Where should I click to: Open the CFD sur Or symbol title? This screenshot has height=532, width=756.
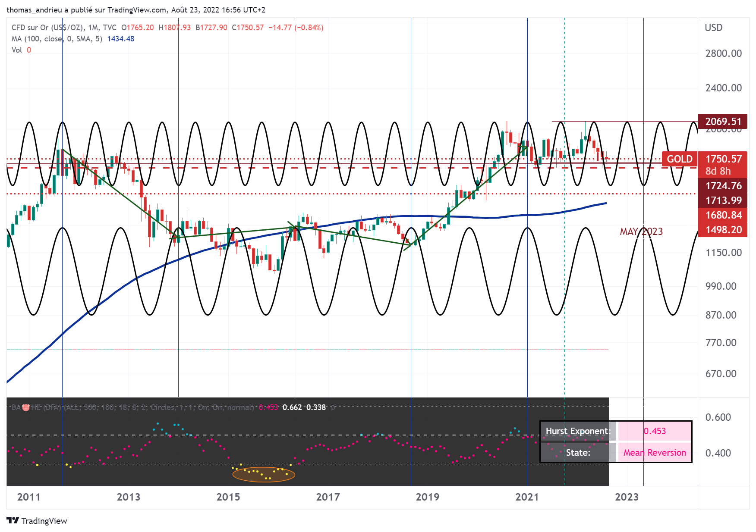pos(47,28)
